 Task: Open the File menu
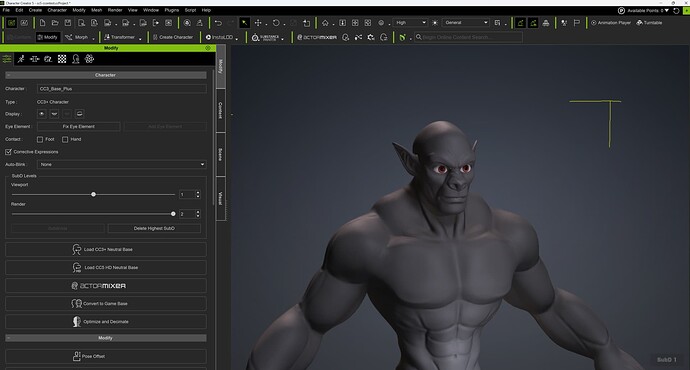tap(6, 10)
